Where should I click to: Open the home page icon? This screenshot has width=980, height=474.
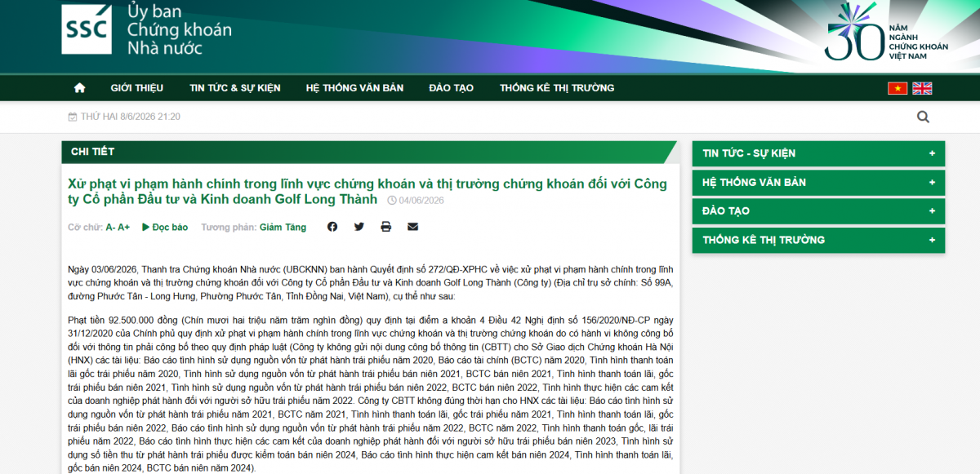point(79,88)
